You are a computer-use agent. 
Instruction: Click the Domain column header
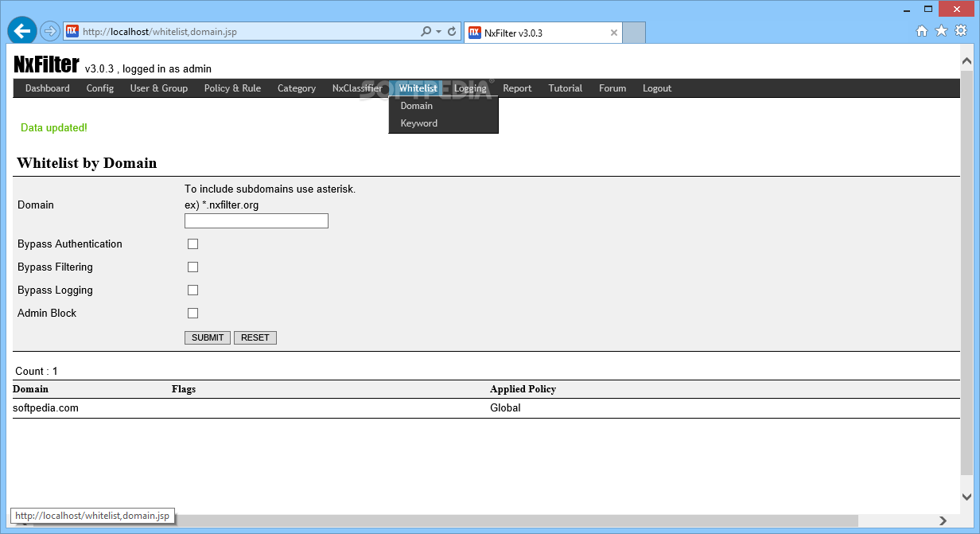click(x=30, y=389)
